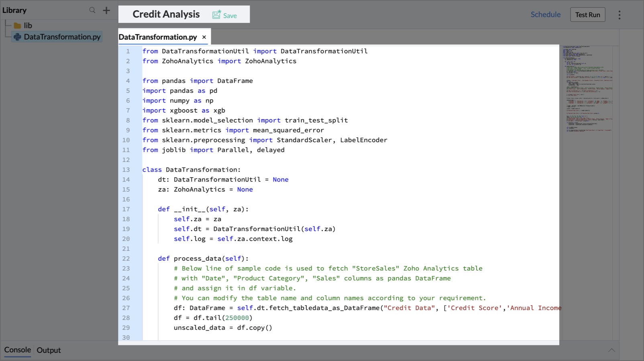Click the plus icon to add a new script

(x=106, y=10)
